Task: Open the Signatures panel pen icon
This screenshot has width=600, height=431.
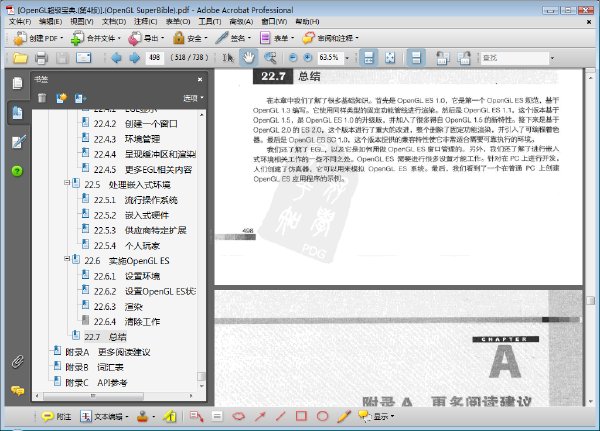Action: (18, 142)
